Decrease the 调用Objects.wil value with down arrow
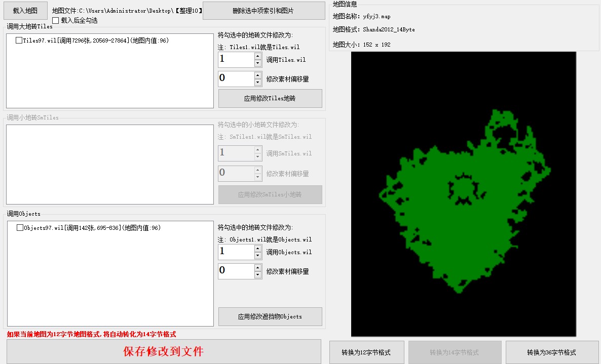 click(258, 256)
